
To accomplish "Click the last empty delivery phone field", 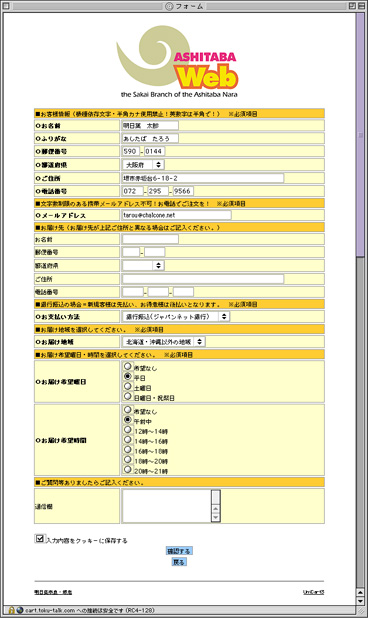I will (184, 292).
